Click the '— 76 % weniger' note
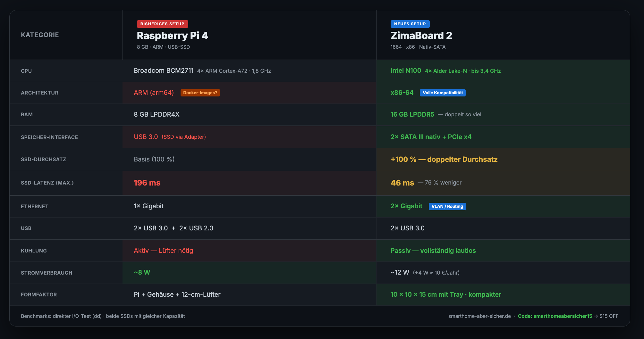The width and height of the screenshot is (644, 339). tap(440, 183)
